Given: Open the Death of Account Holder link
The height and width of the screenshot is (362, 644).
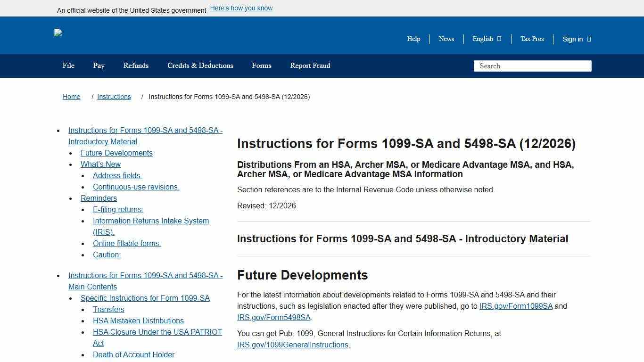Looking at the screenshot, I should point(133,354).
